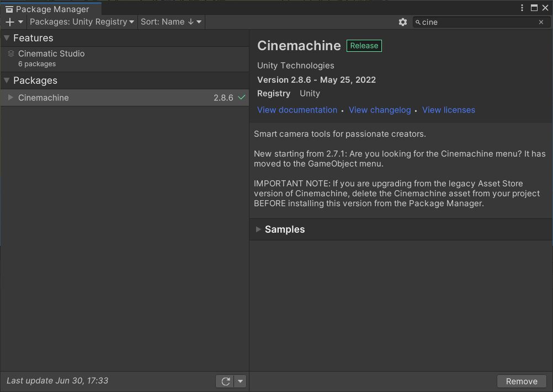Expand the Cinemachine package versions arrow

(10, 98)
